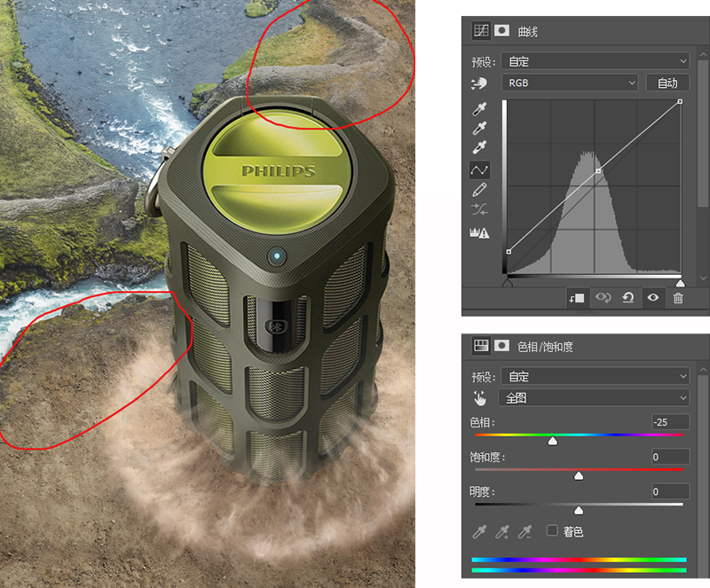Click the 色相 hue slider handle
710x588 pixels.
pyautogui.click(x=552, y=441)
